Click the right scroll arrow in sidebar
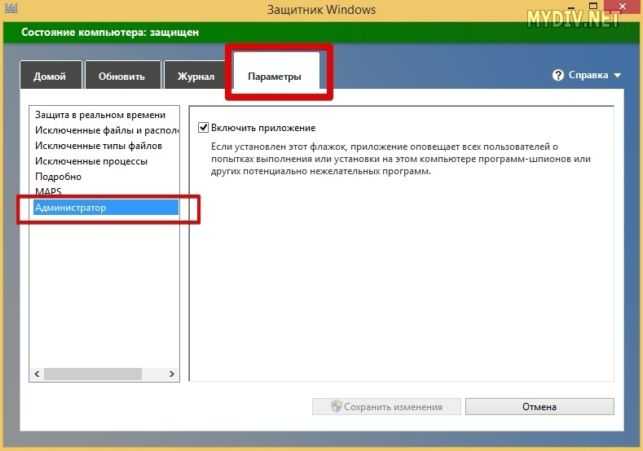 click(172, 374)
